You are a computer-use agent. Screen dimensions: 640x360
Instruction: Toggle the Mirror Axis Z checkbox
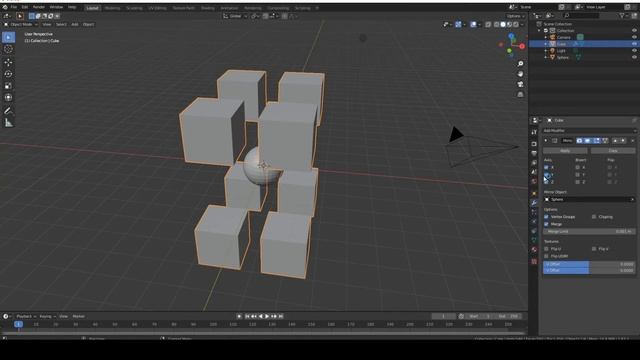[x=547, y=182]
